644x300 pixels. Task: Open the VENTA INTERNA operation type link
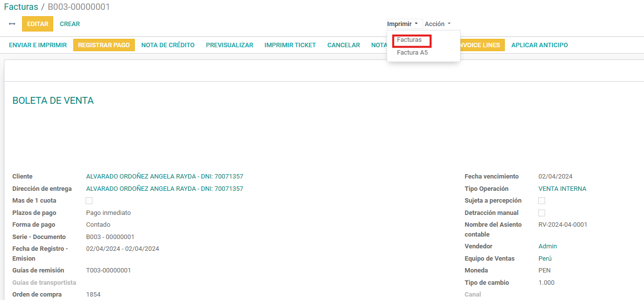(x=562, y=189)
